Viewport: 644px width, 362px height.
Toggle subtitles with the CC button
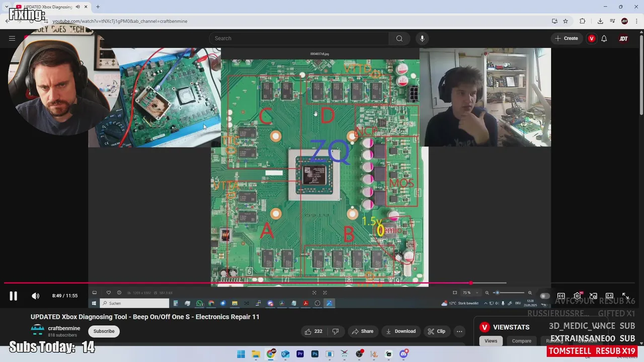click(561, 296)
